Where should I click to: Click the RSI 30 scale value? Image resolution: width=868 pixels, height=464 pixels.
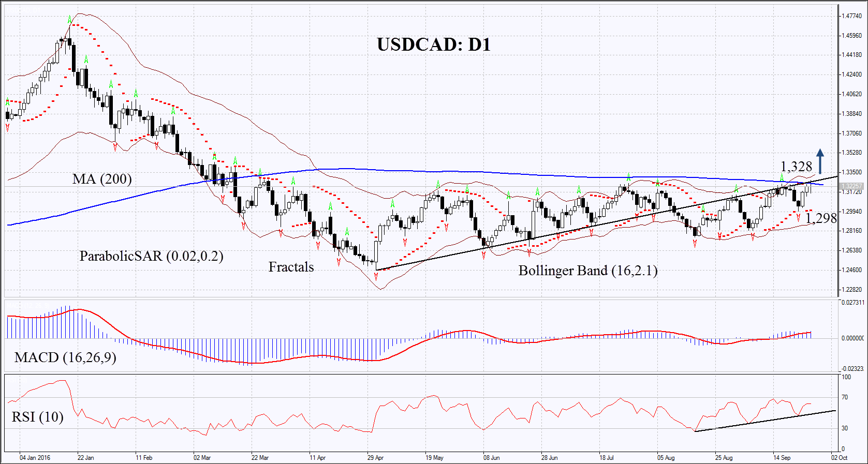point(845,428)
